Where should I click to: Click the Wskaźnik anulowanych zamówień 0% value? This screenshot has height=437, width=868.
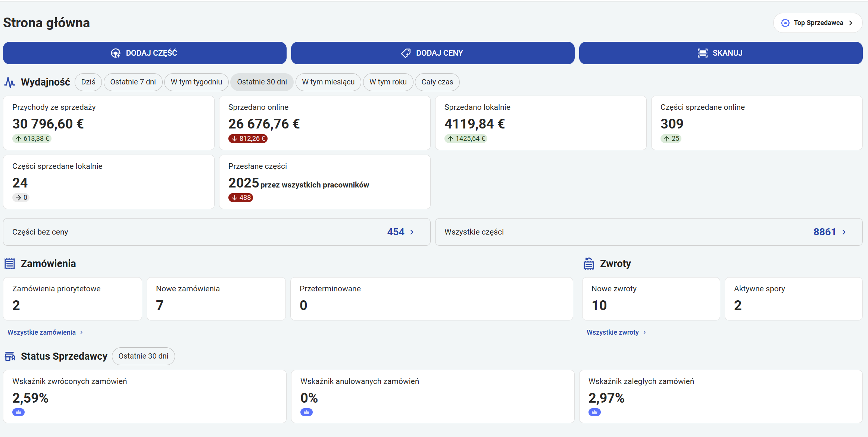coord(309,398)
